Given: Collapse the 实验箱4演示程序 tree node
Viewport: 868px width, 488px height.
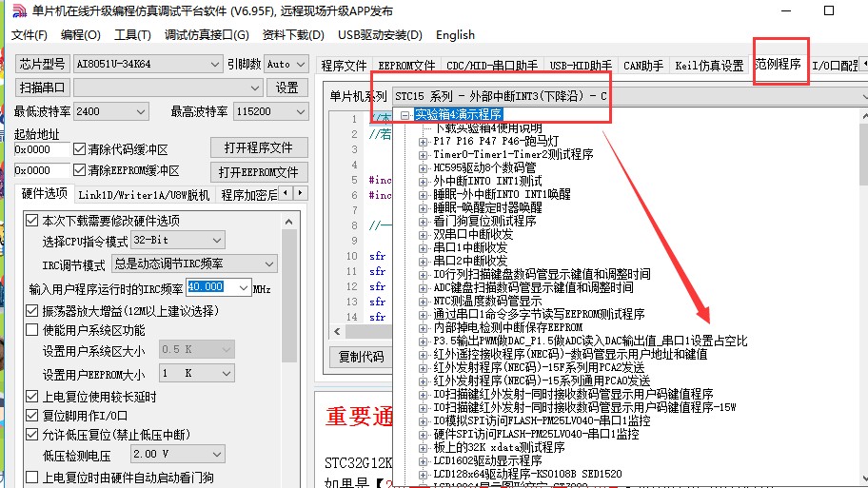Looking at the screenshot, I should click(x=405, y=115).
